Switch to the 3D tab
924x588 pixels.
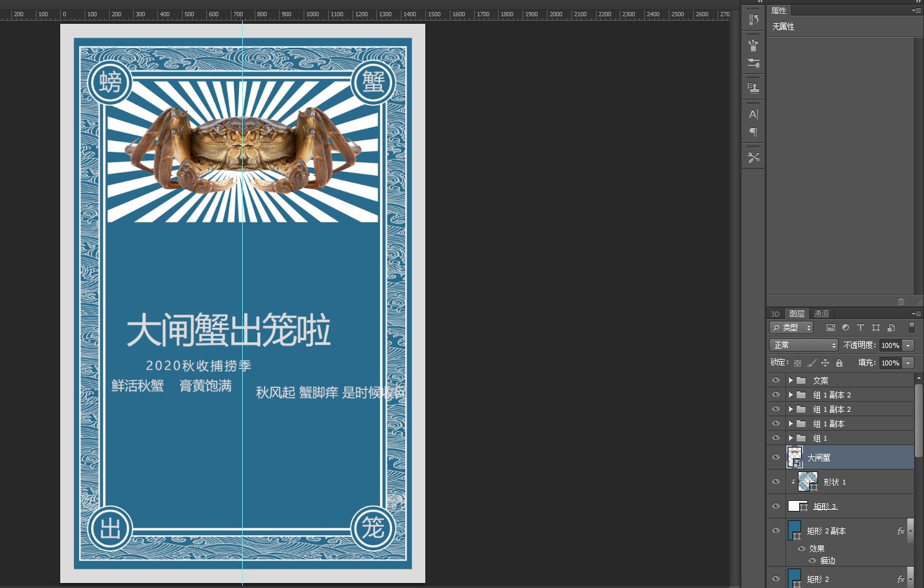click(x=775, y=314)
